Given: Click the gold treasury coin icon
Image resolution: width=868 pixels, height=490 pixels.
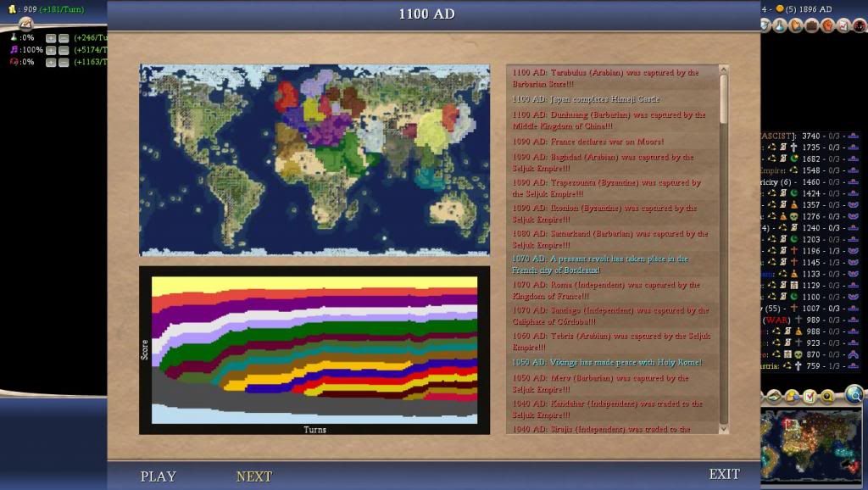Looking at the screenshot, I should coord(12,8).
